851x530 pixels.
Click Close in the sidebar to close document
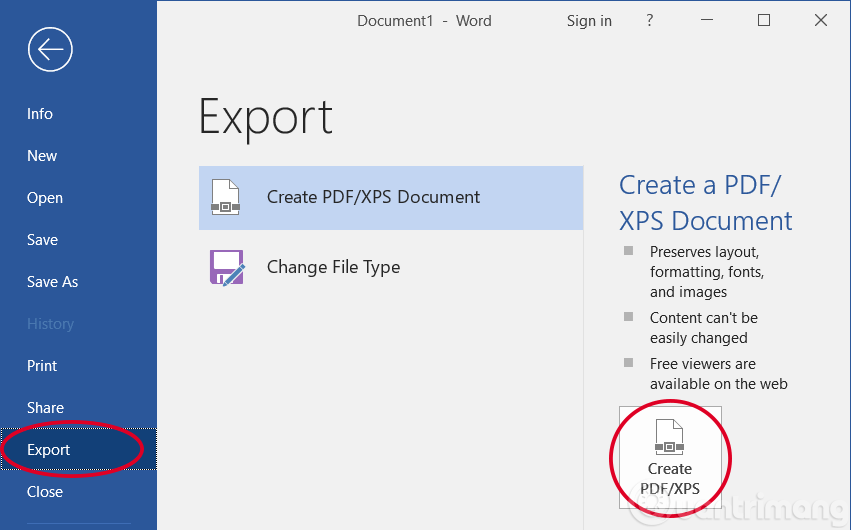click(45, 492)
